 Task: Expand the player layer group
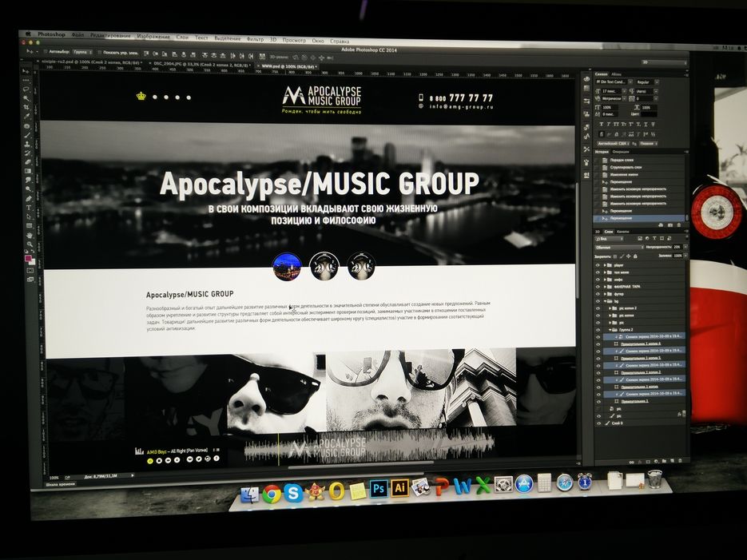[605, 265]
